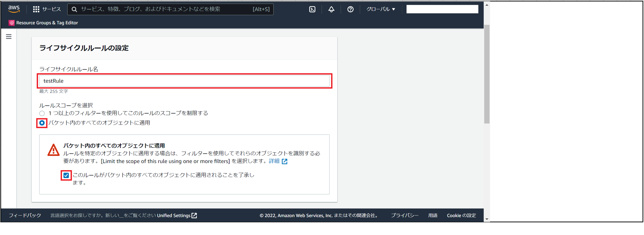Image resolution: width=644 pixels, height=235 pixels.
Task: Open Unified Settings link in footer
Action: point(173,215)
